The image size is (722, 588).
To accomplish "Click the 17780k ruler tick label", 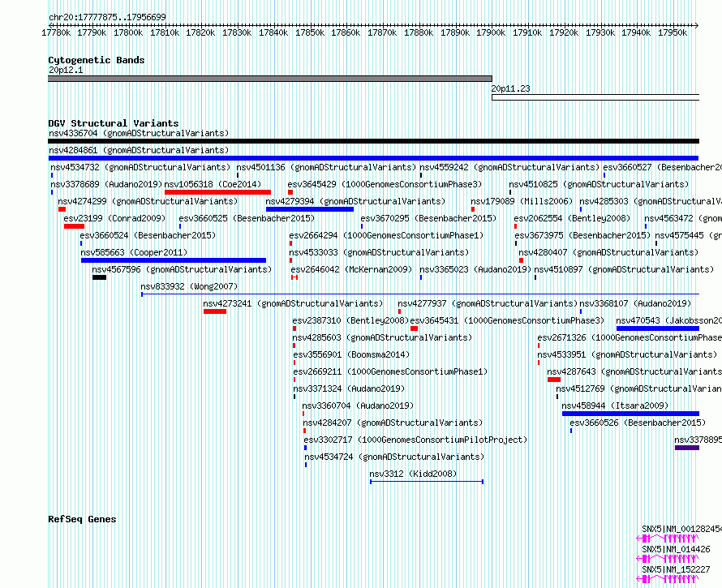I will pyautogui.click(x=56, y=32).
